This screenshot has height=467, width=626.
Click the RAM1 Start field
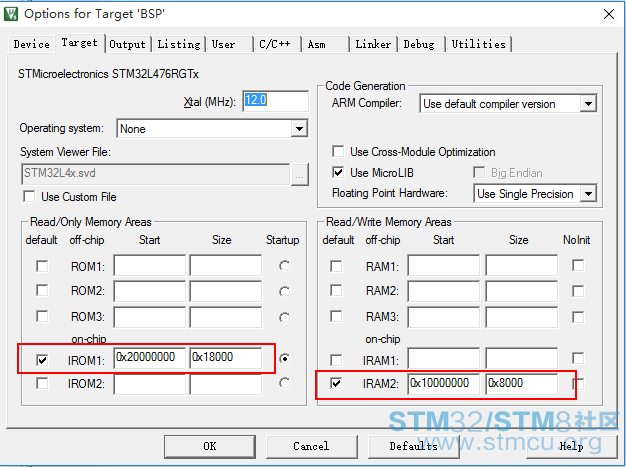click(x=444, y=265)
